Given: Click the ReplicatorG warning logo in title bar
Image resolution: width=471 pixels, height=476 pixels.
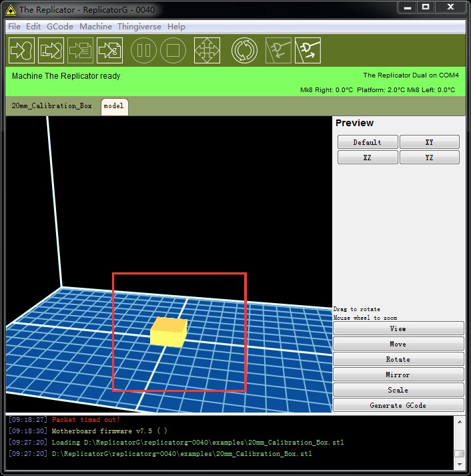Looking at the screenshot, I should [x=11, y=10].
